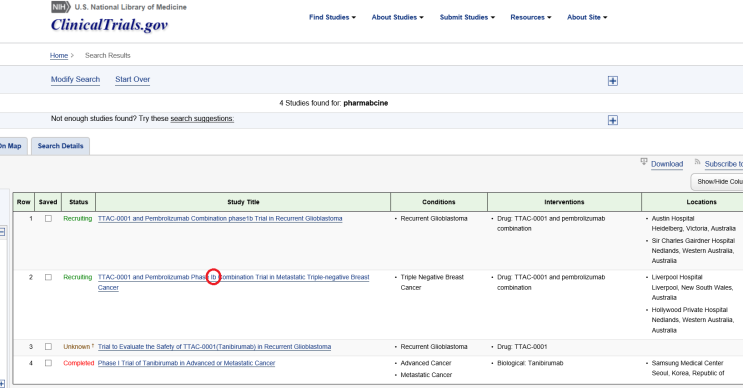Screen dimensions: 743x388
Task: Click the Recruiting status in row 1
Action: (x=78, y=218)
